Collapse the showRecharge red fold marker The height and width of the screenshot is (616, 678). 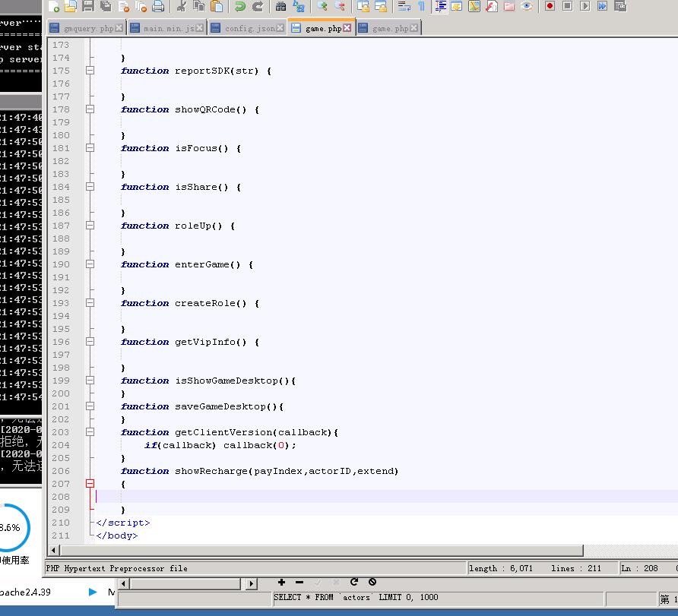click(x=90, y=484)
